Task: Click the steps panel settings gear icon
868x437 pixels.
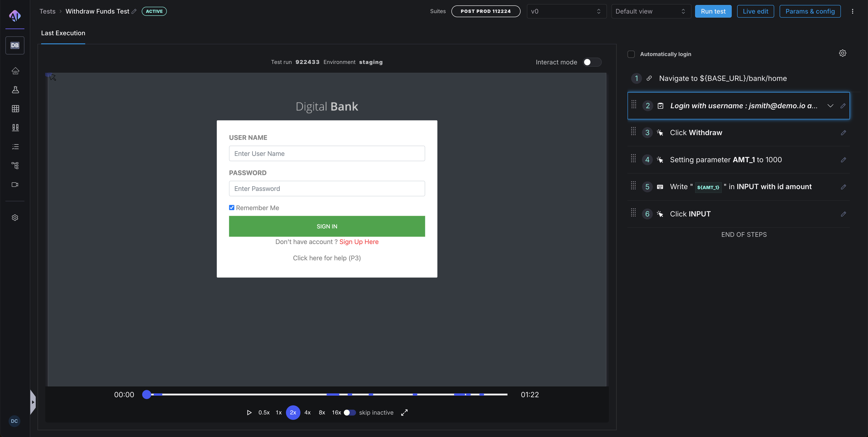Action: 842,53
